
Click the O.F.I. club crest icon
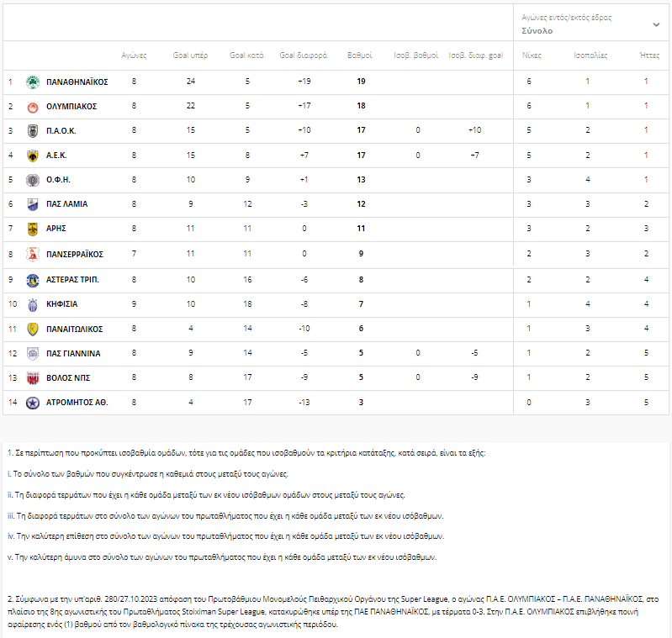33,180
